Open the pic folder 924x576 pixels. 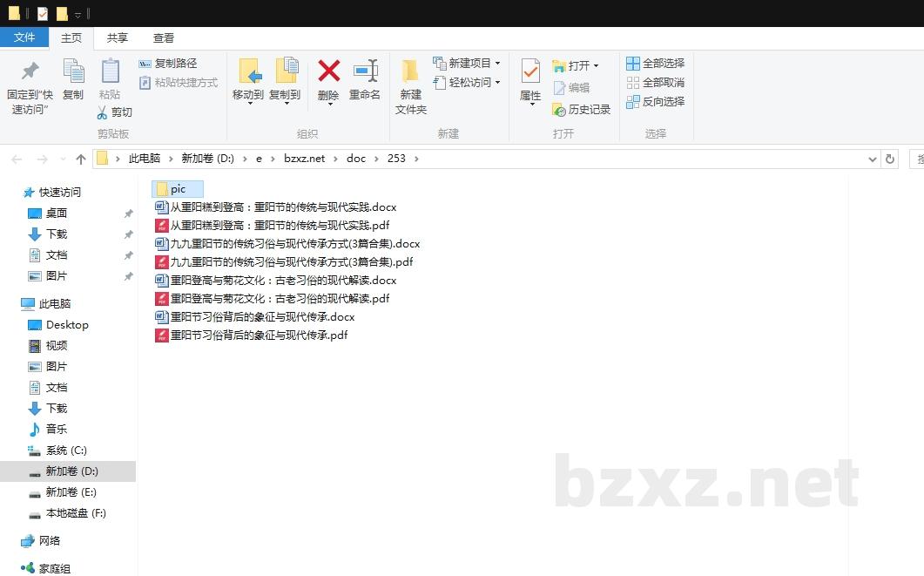click(178, 188)
